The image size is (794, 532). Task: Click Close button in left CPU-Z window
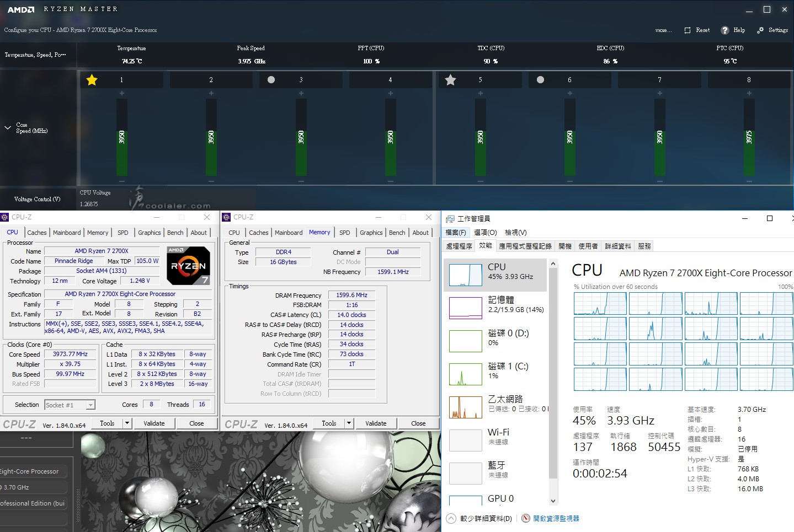coord(196,423)
